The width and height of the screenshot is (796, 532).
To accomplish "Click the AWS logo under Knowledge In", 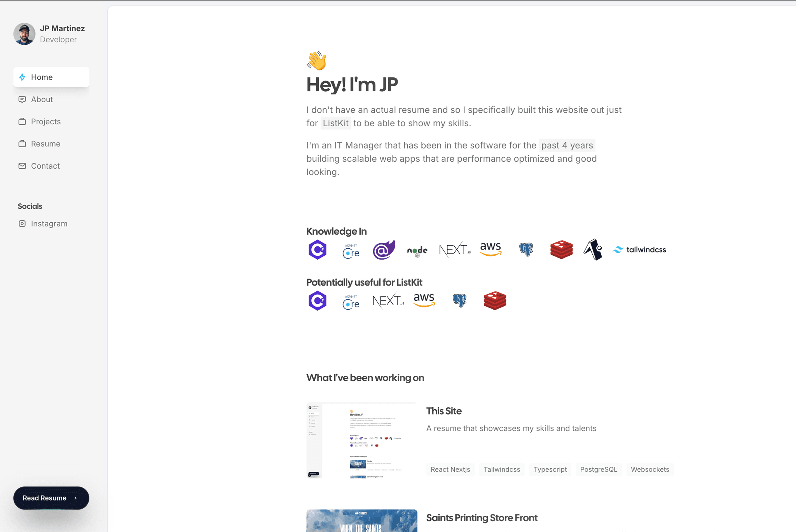I will (x=491, y=249).
